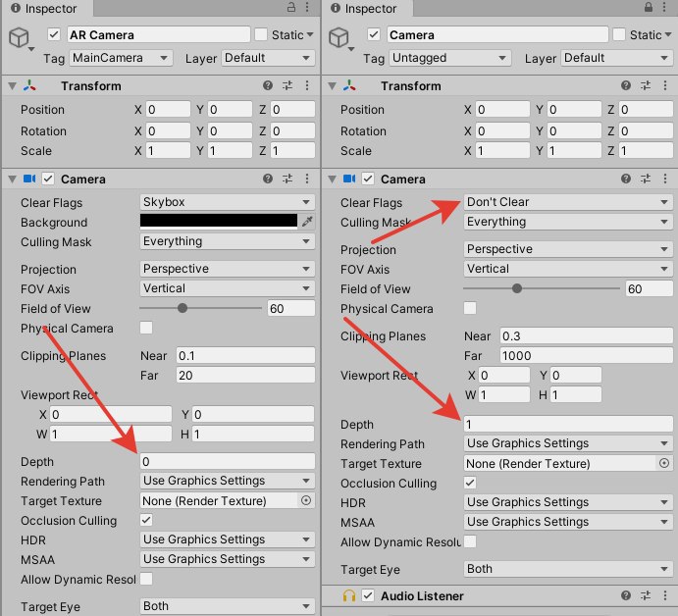Image resolution: width=678 pixels, height=616 pixels.
Task: Toggle AR Camera Static checkbox
Action: point(261,34)
